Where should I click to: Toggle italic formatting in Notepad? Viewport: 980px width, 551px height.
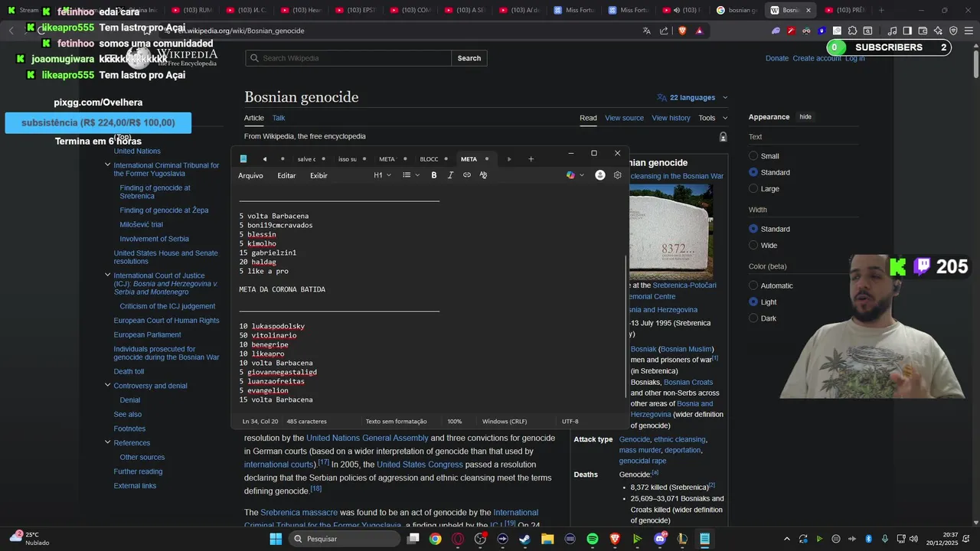(450, 175)
